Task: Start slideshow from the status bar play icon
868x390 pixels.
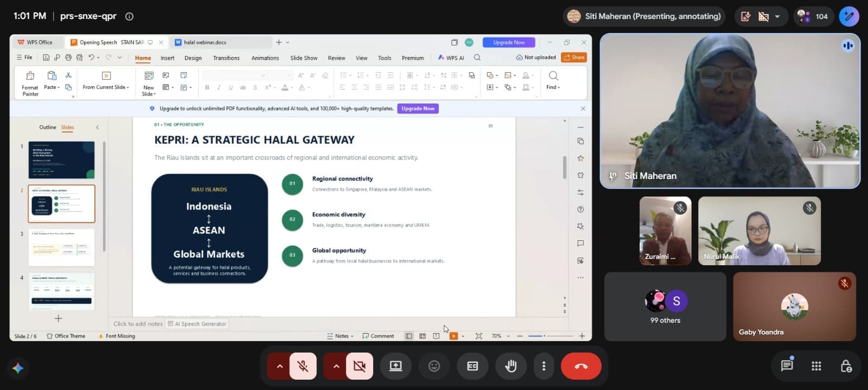Action: point(454,336)
